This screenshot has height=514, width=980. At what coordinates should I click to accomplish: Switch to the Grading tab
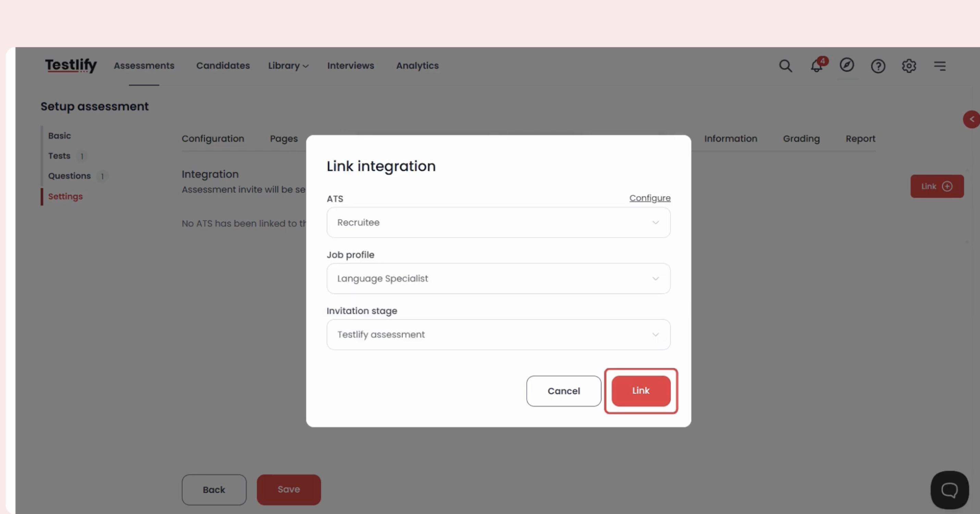click(x=801, y=139)
